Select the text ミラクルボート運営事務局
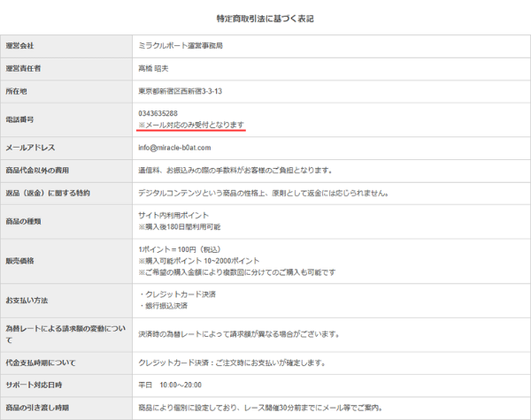531x420 pixels. pos(181,46)
